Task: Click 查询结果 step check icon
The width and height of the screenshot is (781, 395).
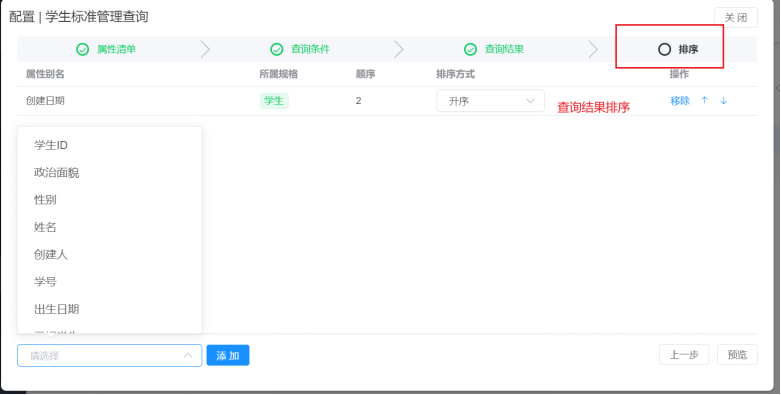Action: (x=470, y=49)
